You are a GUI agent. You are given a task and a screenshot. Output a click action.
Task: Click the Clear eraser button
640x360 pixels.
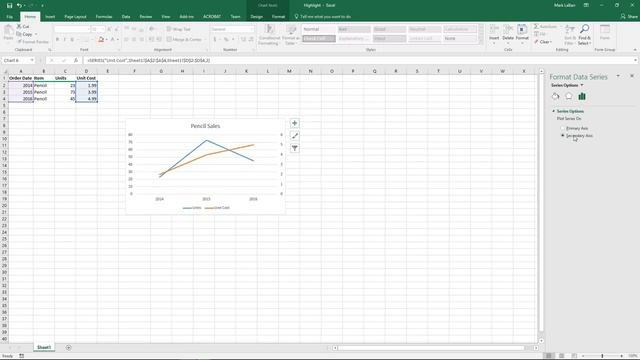point(543,42)
